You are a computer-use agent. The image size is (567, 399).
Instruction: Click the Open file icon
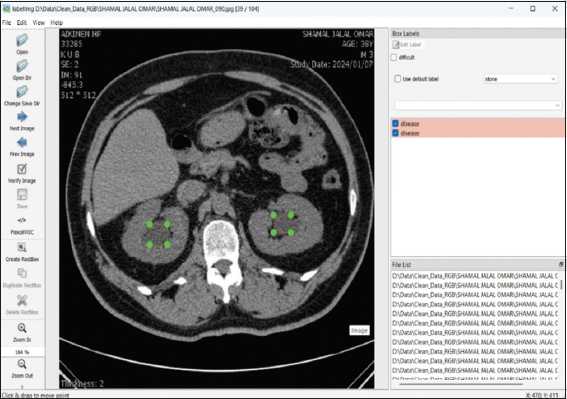[x=22, y=40]
